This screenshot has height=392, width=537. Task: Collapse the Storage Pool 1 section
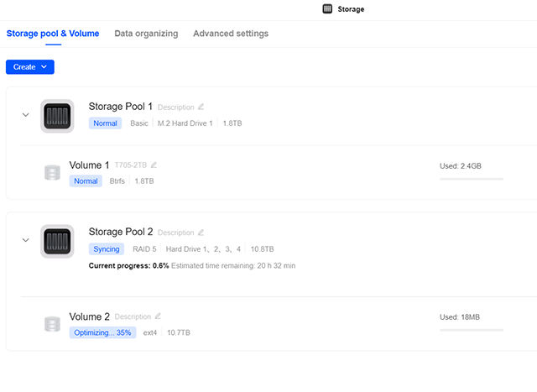25,115
